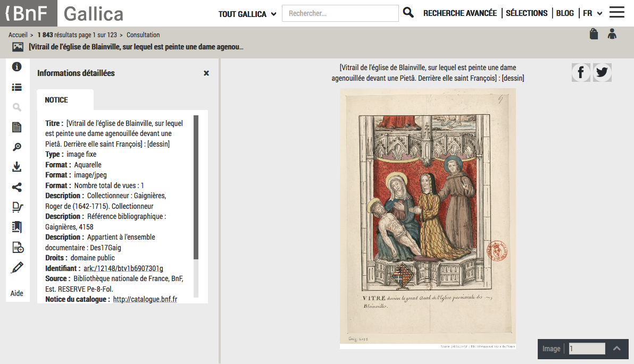The width and height of the screenshot is (634, 364).
Task: Click the add document icon
Action: coord(18,247)
